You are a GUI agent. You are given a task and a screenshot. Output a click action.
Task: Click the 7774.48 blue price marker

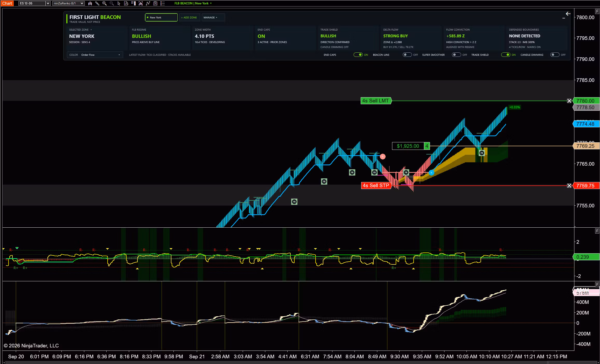586,124
